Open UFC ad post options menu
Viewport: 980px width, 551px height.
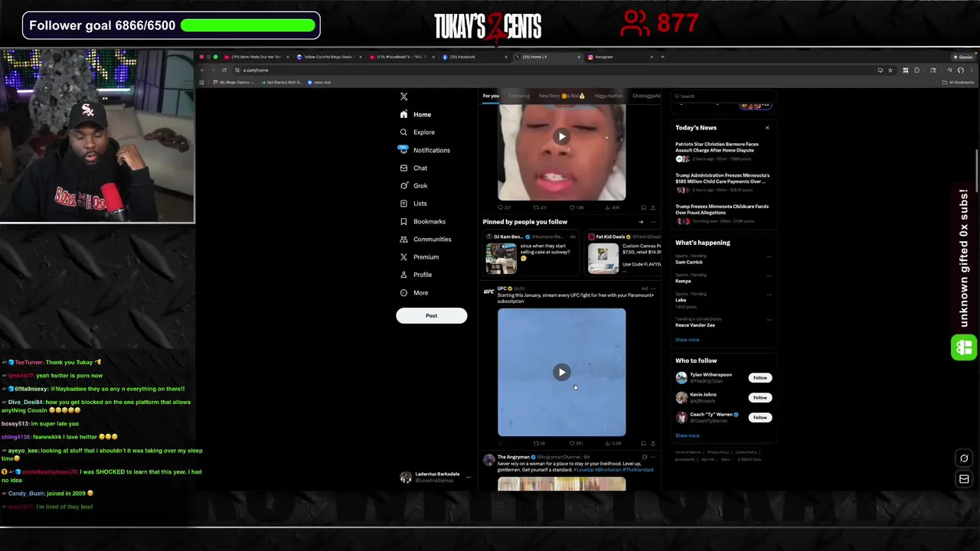tap(653, 289)
